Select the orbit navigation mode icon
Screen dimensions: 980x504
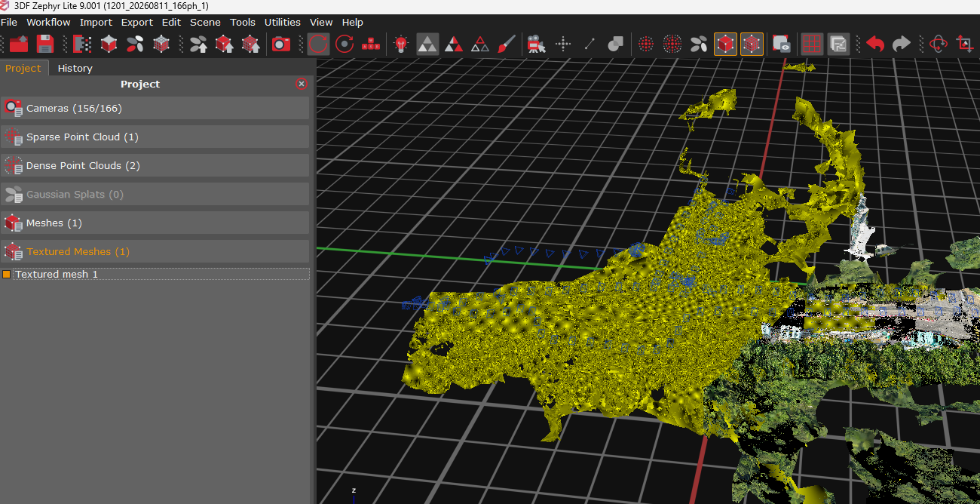318,44
